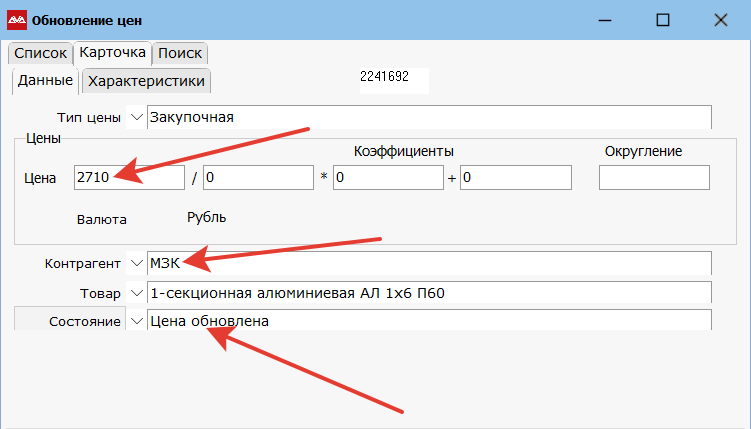
Task: Switch to the Список tab
Action: click(x=40, y=53)
